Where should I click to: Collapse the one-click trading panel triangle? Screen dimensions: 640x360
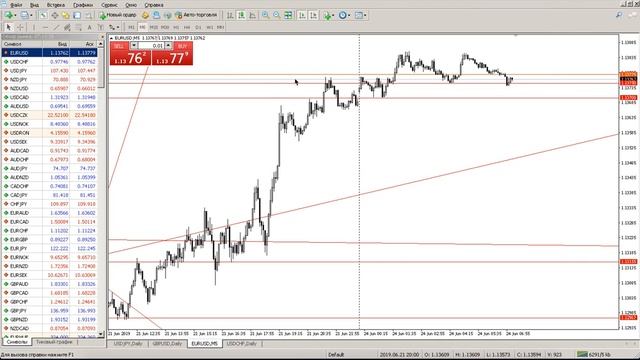111,38
